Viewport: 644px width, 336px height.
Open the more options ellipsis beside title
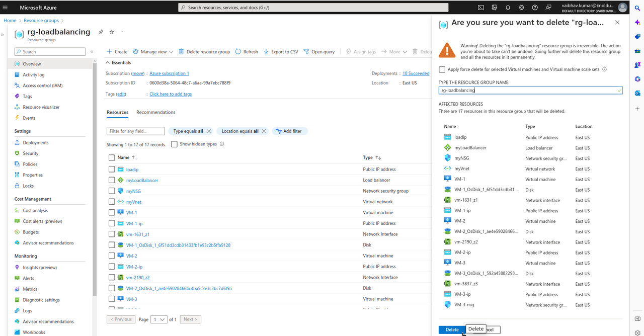click(122, 32)
